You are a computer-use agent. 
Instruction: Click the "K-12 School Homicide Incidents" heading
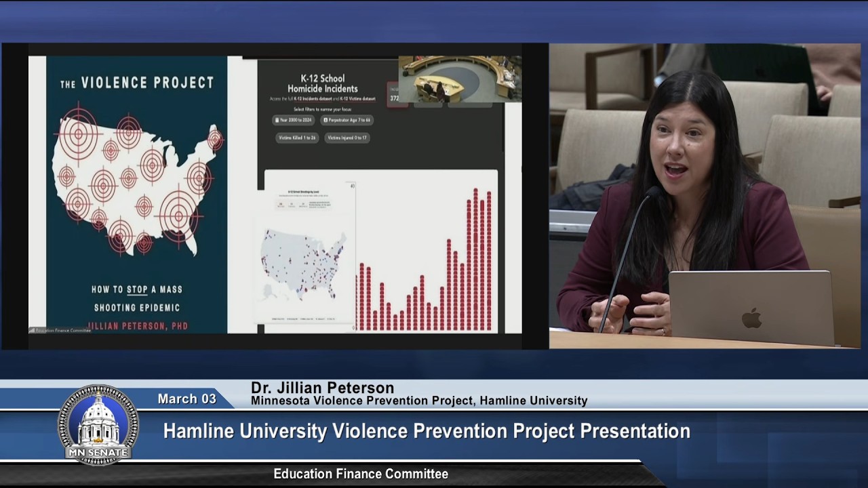point(323,83)
